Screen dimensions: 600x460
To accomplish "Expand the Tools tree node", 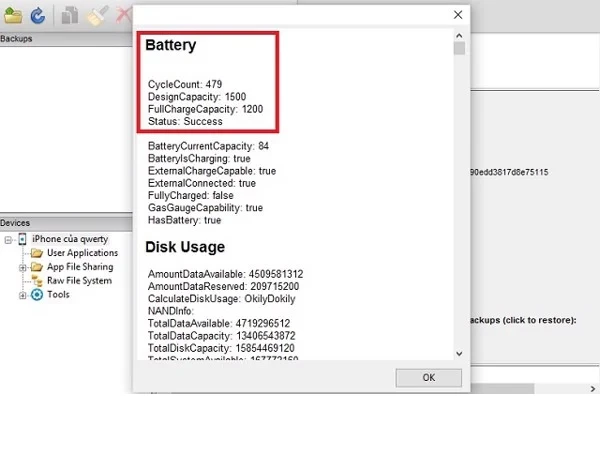I will (22, 295).
